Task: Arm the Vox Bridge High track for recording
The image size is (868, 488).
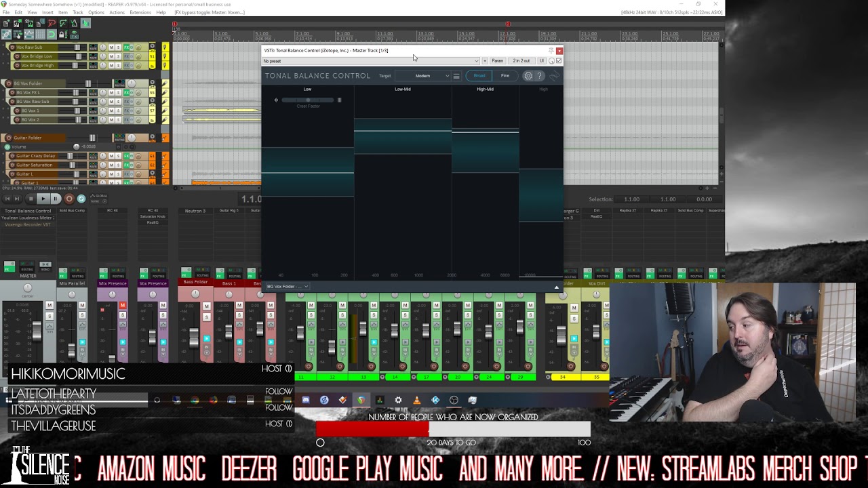Action: pyautogui.click(x=17, y=65)
